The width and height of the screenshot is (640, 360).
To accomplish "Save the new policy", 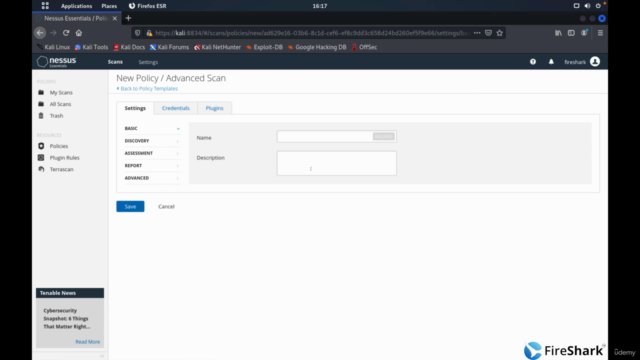I will [130, 207].
